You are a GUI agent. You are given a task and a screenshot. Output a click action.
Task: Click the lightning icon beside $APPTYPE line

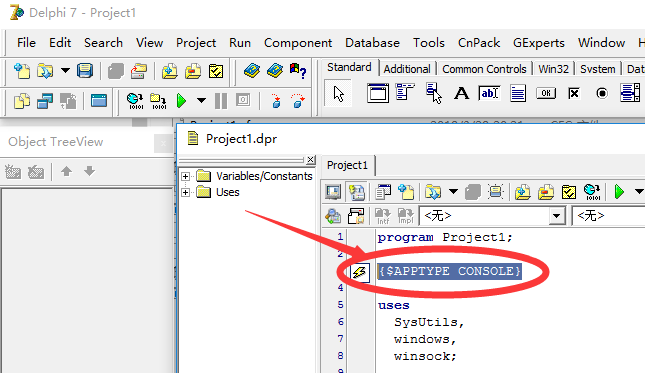360,272
